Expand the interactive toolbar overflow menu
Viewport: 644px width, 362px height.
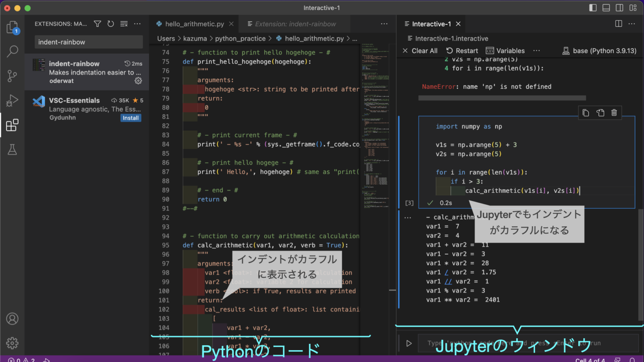click(536, 51)
